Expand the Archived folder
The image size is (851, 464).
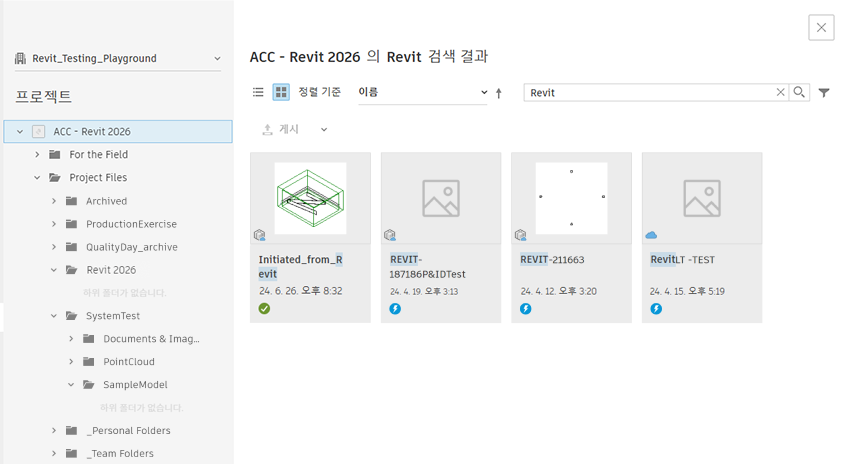click(x=54, y=201)
